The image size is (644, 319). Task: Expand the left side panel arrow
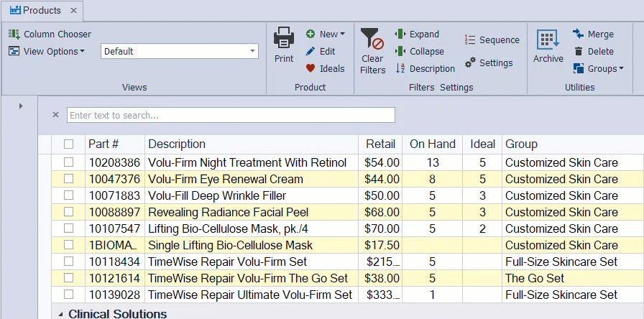point(21,106)
